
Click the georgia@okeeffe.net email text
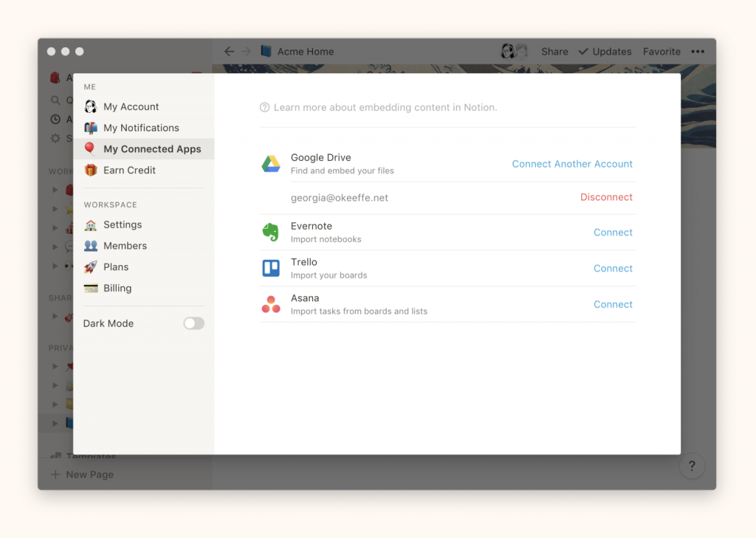(340, 198)
